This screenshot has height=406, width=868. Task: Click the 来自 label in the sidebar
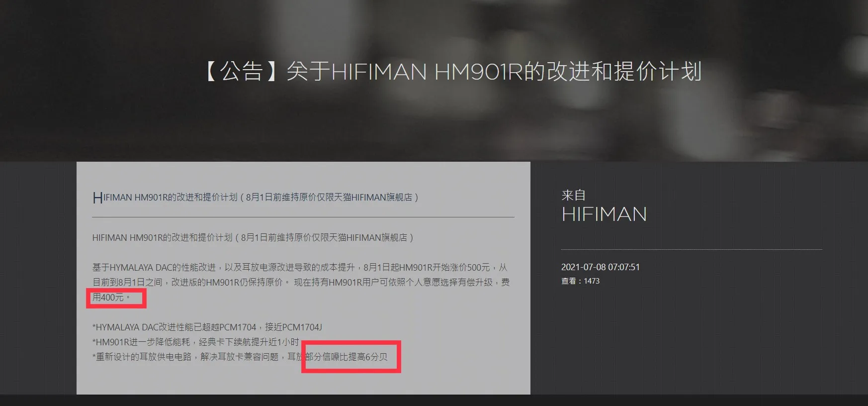pos(573,195)
